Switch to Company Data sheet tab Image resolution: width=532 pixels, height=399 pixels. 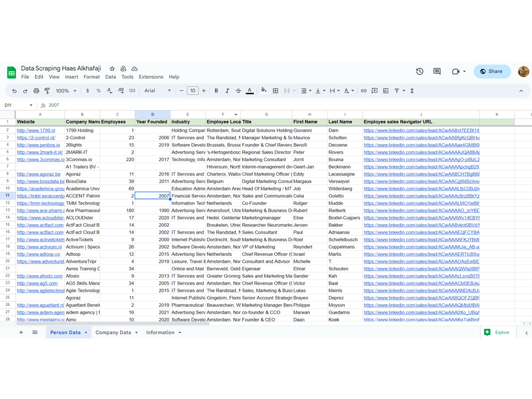pyautogui.click(x=113, y=332)
